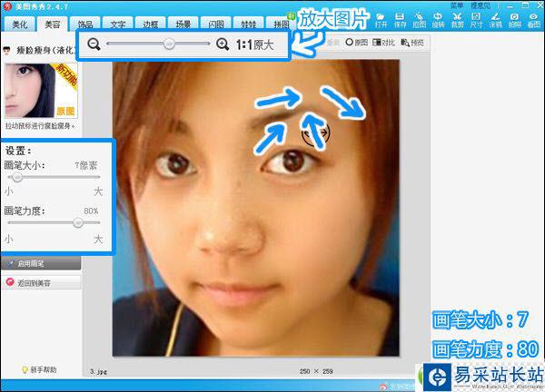
Task: Toggle the 原图 original view option
Action: click(x=357, y=43)
